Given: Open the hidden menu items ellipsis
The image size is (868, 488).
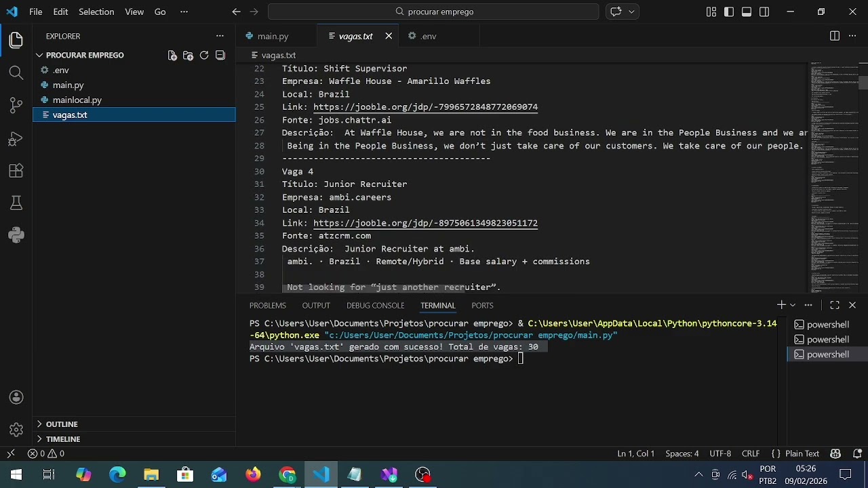Looking at the screenshot, I should [184, 12].
